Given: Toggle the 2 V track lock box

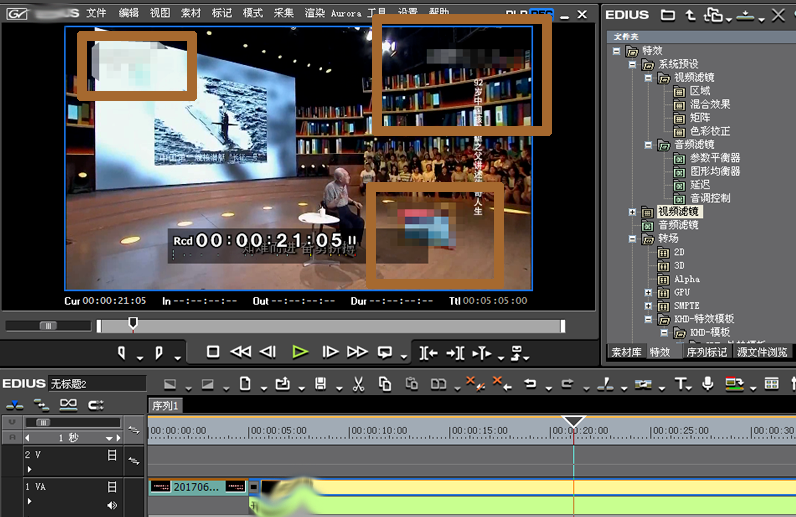Looking at the screenshot, I should coord(112,455).
